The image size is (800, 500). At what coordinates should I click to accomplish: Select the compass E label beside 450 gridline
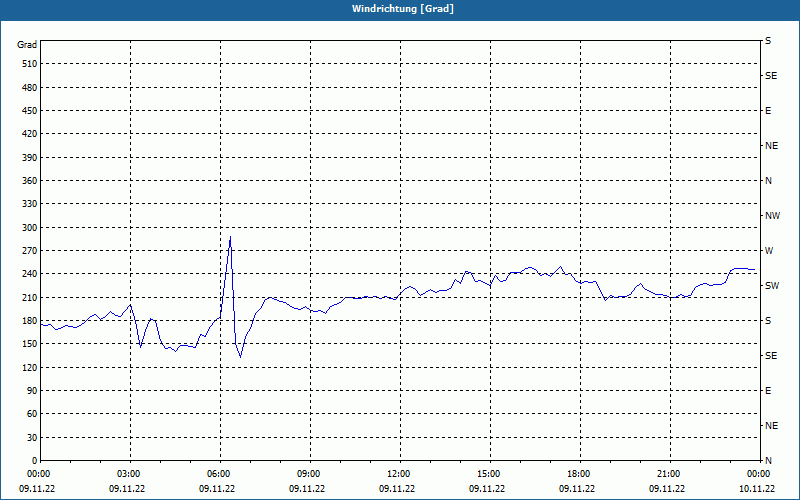coord(768,111)
